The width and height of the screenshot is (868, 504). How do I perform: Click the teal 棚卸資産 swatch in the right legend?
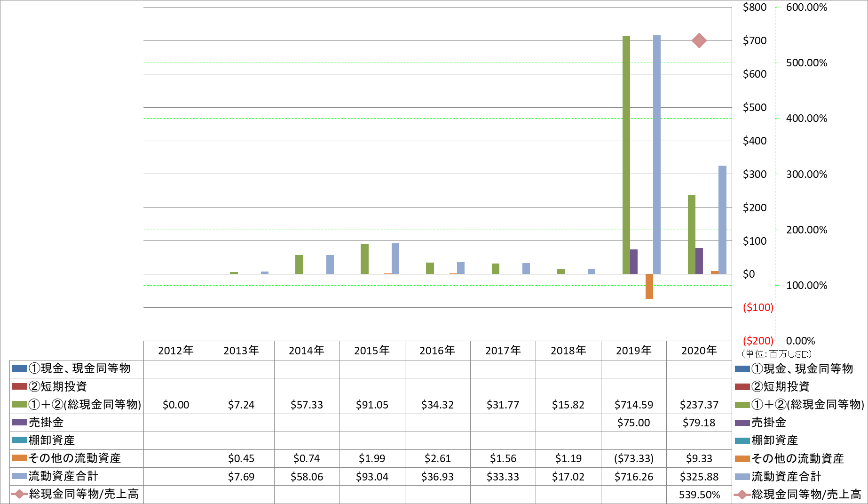coord(742,440)
